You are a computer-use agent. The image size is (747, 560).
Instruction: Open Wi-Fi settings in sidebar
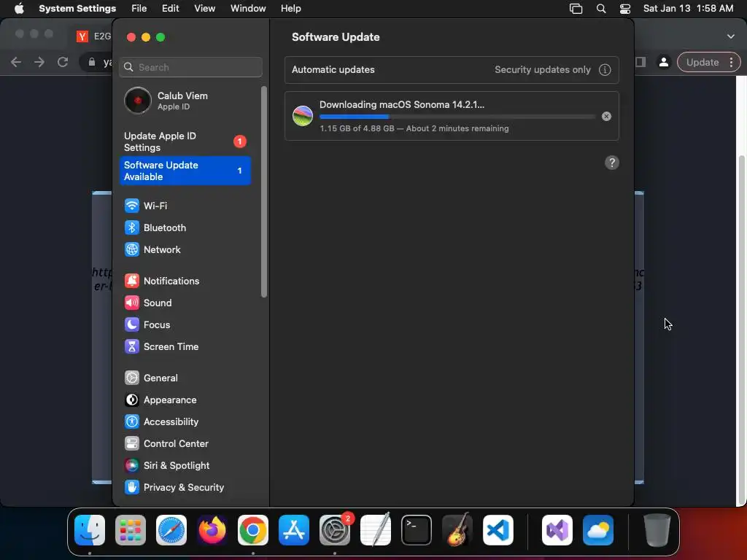[185, 206]
